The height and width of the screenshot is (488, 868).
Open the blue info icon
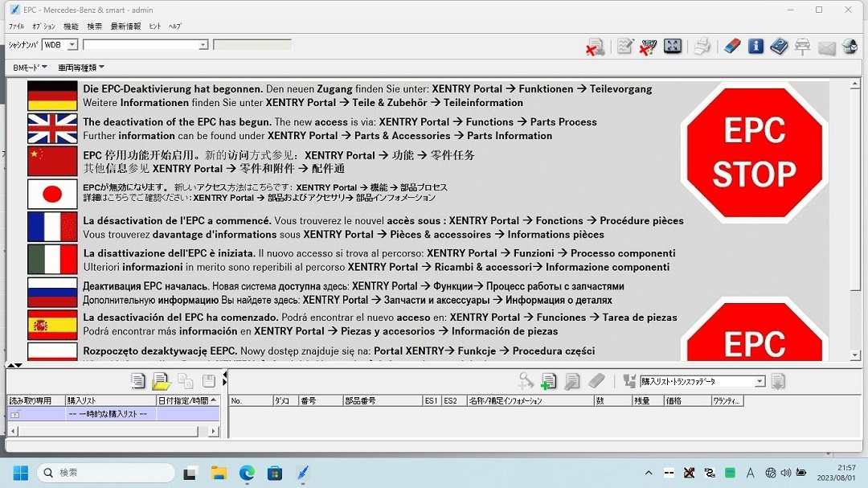755,47
